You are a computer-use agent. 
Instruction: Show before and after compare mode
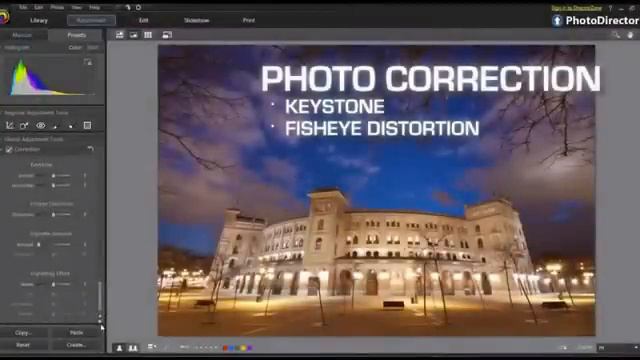pos(133,348)
